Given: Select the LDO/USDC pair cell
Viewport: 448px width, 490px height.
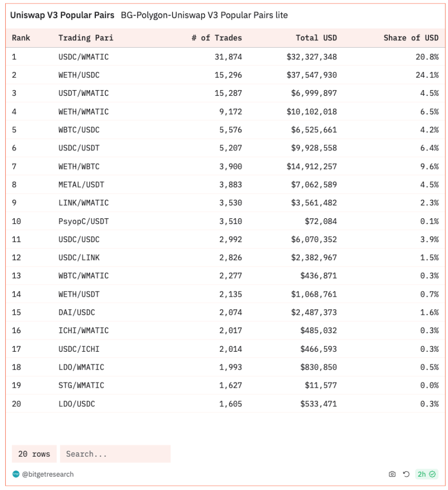Looking at the screenshot, I should pos(77,404).
